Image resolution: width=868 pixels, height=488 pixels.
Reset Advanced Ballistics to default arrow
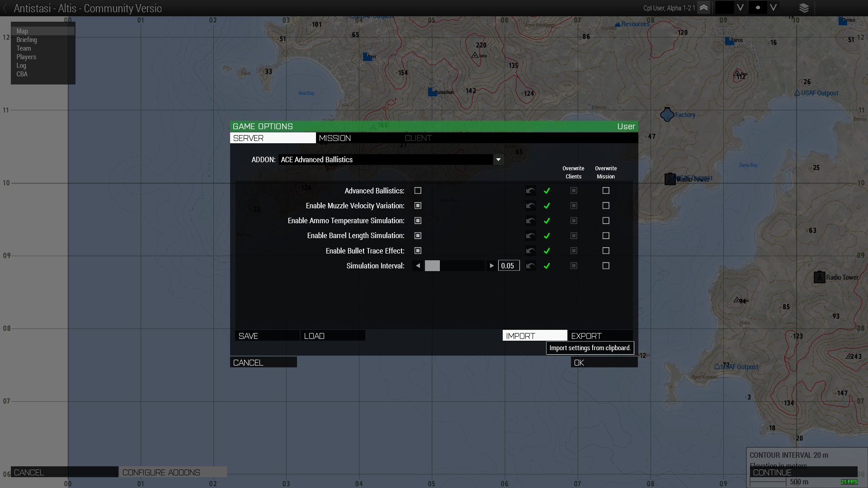tap(531, 191)
